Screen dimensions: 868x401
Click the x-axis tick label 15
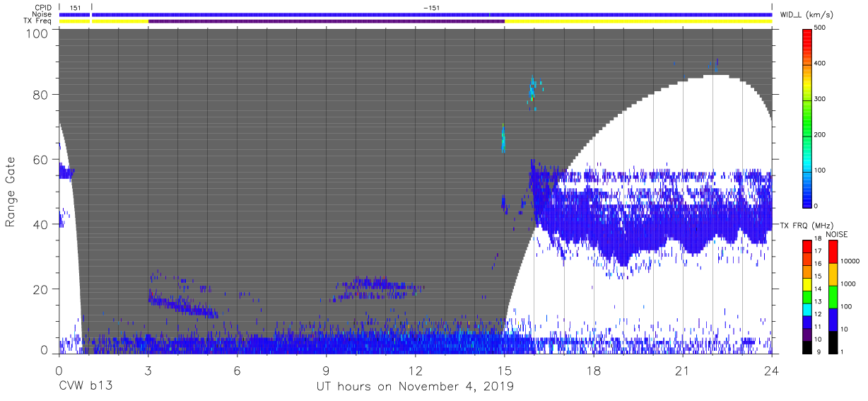pos(505,371)
